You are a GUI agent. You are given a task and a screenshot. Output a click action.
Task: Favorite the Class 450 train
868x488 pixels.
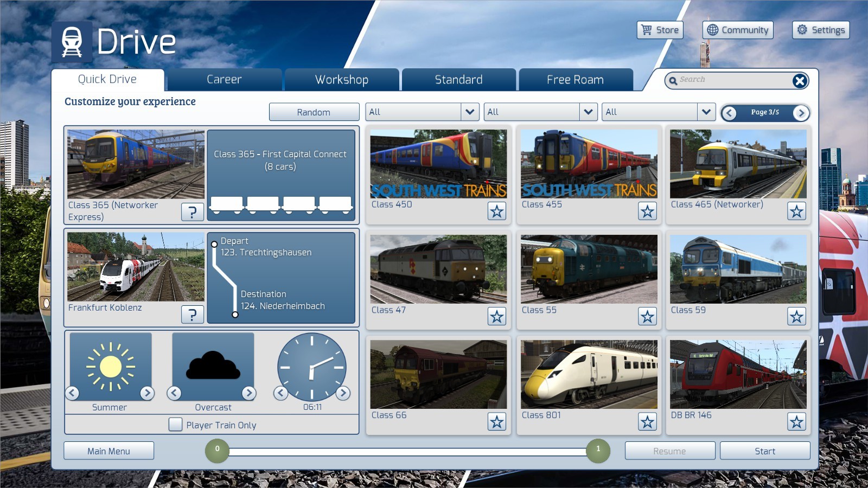coord(496,211)
